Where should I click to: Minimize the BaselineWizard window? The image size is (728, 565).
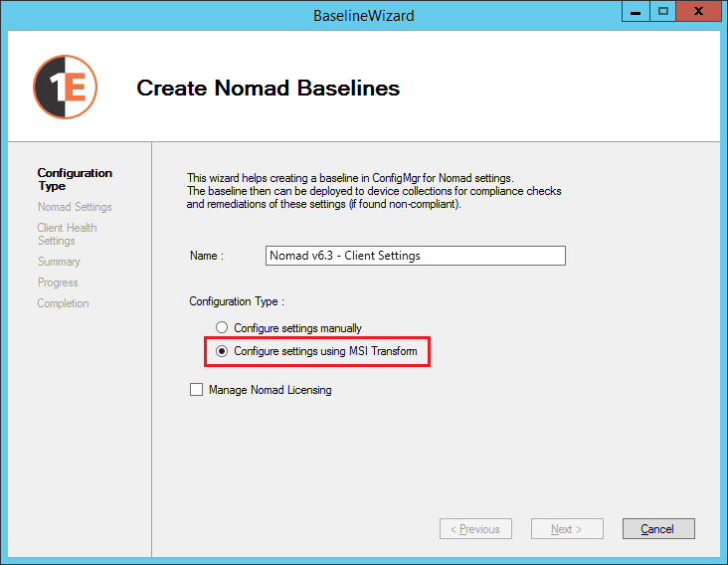[x=636, y=12]
